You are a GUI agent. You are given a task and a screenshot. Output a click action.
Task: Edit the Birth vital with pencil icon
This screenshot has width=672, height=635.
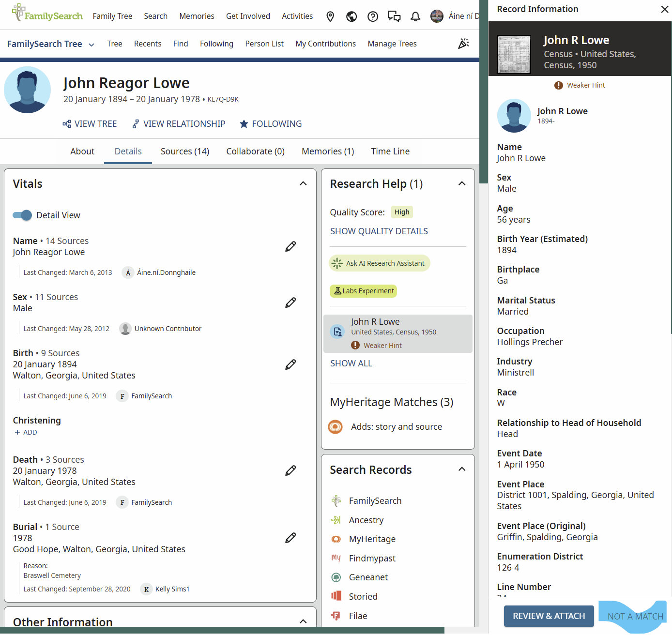[x=290, y=364]
